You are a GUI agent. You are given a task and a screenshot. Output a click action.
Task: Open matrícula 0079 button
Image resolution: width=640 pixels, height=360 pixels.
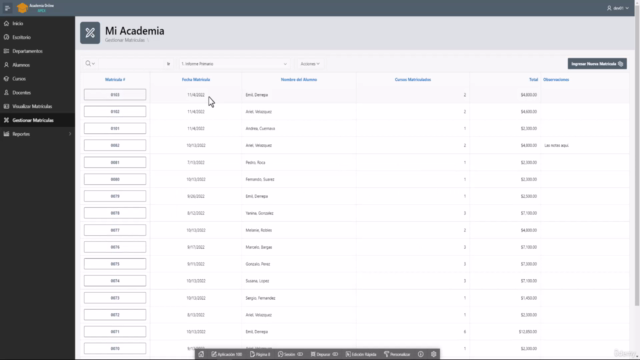click(115, 196)
